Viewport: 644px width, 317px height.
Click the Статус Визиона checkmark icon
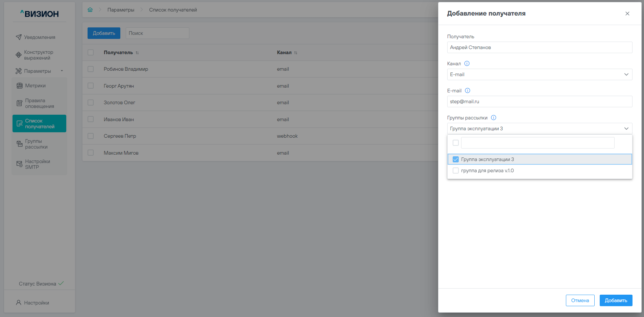pyautogui.click(x=61, y=284)
